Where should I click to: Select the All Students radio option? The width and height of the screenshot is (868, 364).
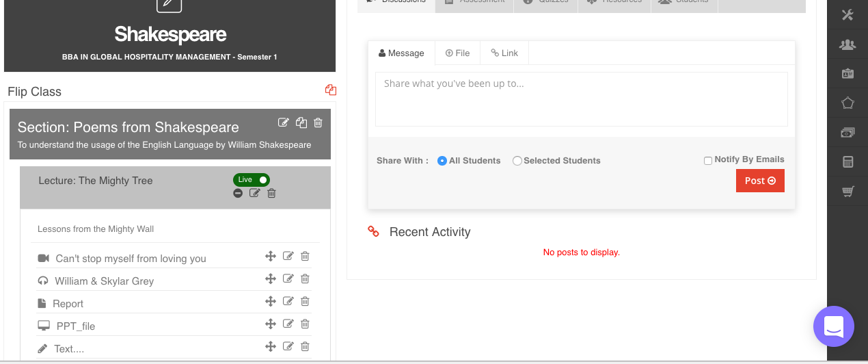[x=442, y=161]
